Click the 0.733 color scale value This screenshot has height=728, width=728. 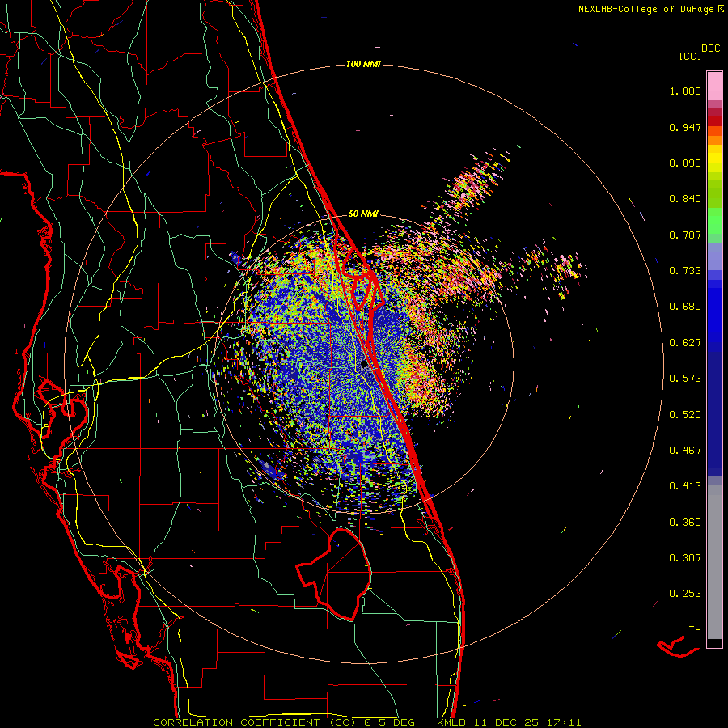point(685,271)
